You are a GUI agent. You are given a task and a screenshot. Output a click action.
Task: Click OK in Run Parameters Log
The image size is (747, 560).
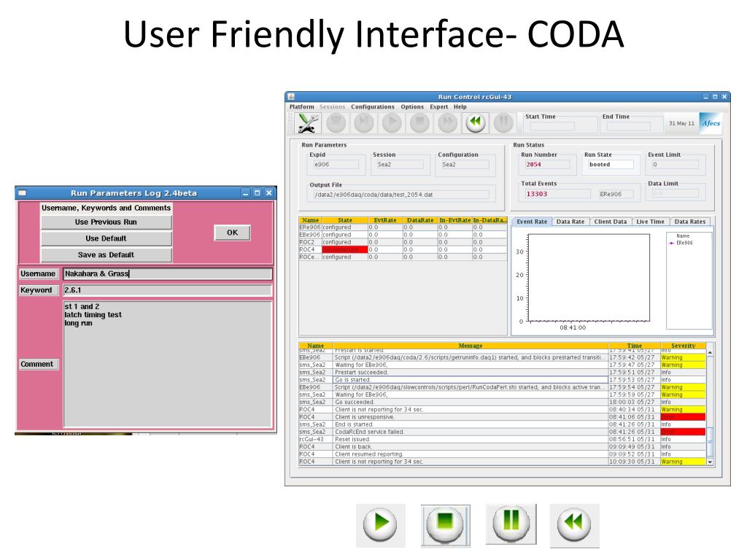(x=232, y=233)
